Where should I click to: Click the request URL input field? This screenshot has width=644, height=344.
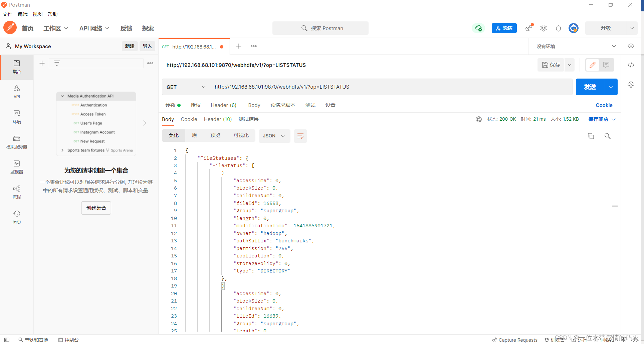point(391,87)
